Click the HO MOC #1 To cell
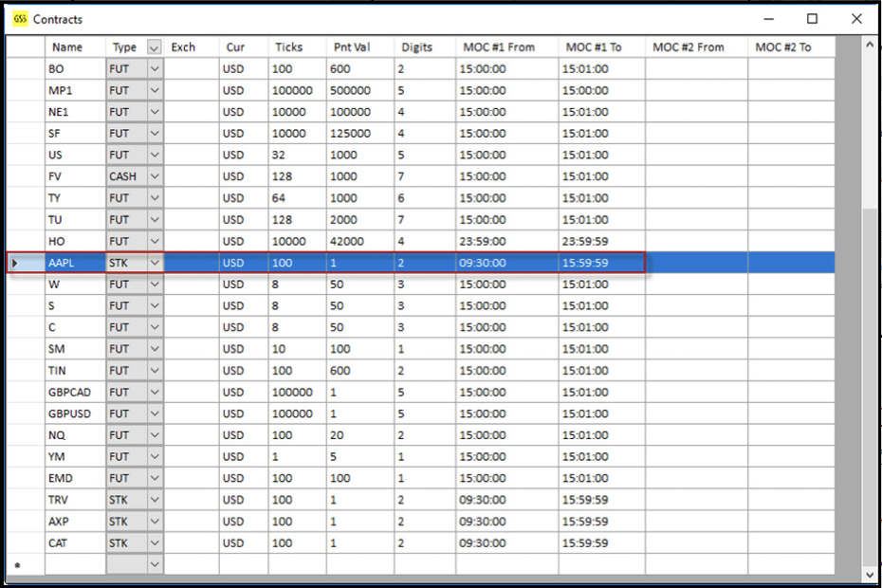Image resolution: width=882 pixels, height=588 pixels. pos(601,241)
